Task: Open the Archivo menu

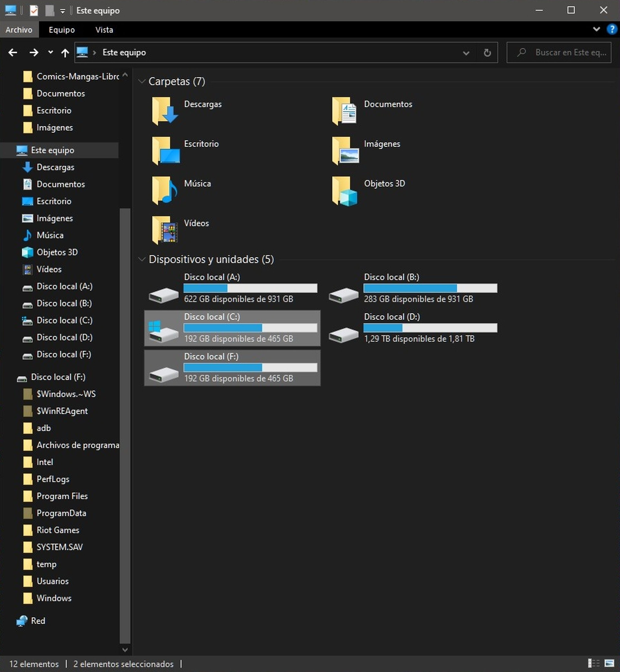Action: point(19,30)
